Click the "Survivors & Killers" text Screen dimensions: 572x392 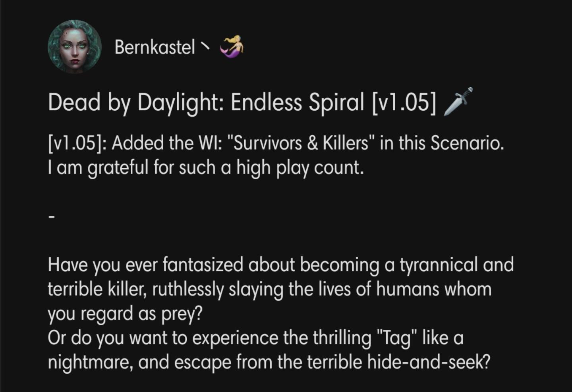[x=300, y=143]
